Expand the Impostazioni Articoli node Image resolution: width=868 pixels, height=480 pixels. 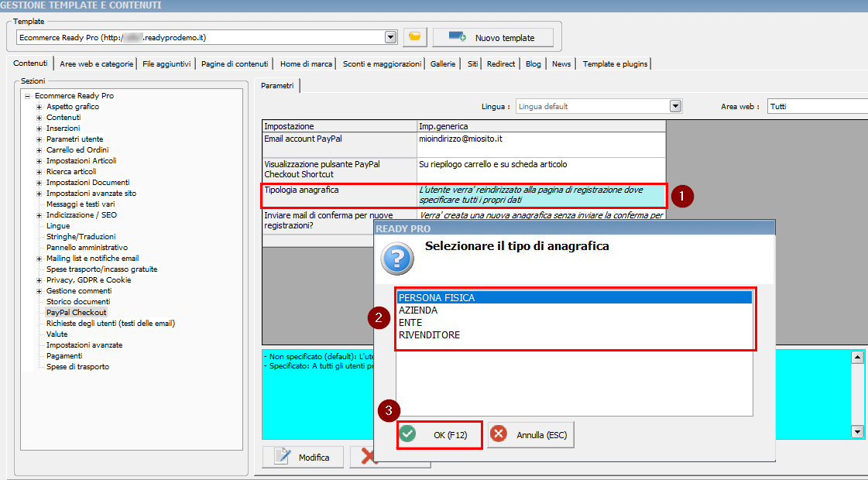pos(39,161)
